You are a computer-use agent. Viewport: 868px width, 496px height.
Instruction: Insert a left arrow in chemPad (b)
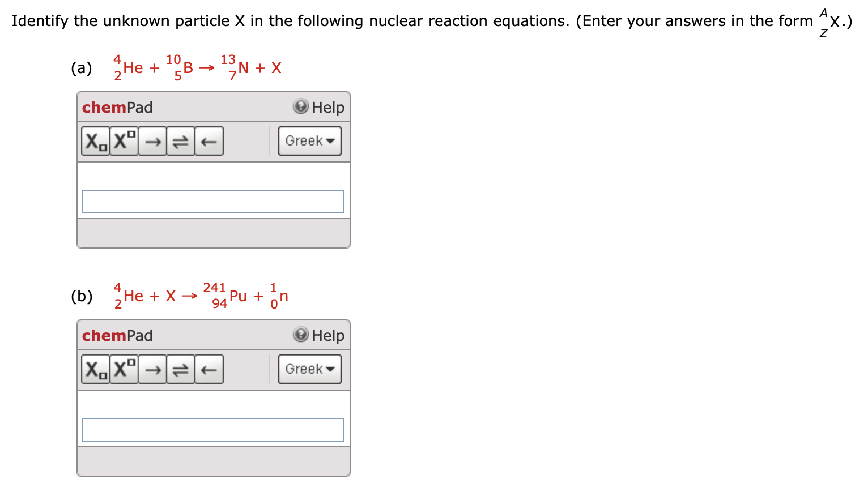(x=209, y=369)
